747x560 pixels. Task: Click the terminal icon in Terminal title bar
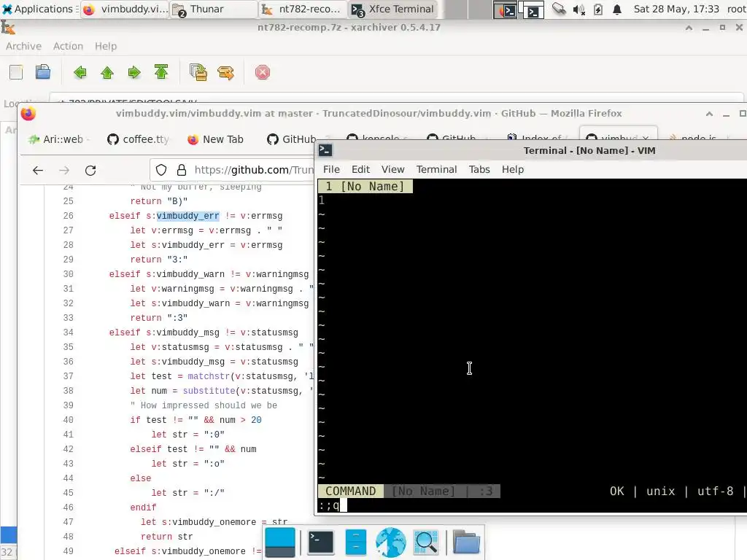pos(325,150)
